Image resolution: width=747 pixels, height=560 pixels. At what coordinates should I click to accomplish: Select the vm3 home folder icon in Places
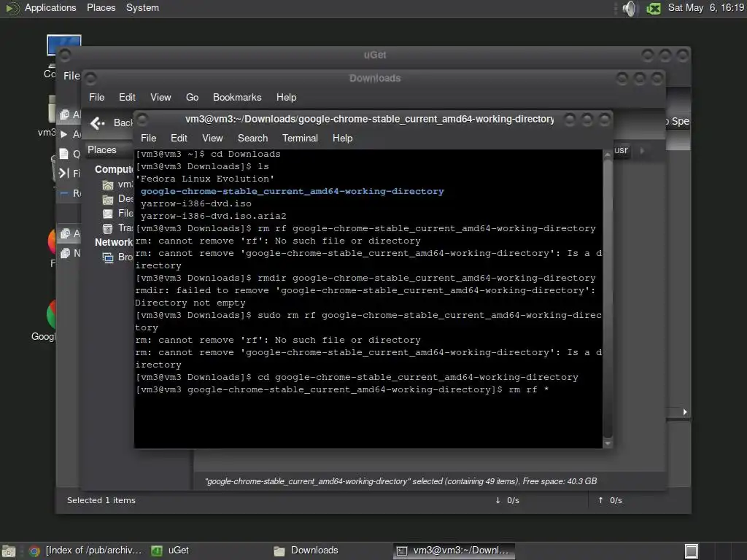pos(108,184)
